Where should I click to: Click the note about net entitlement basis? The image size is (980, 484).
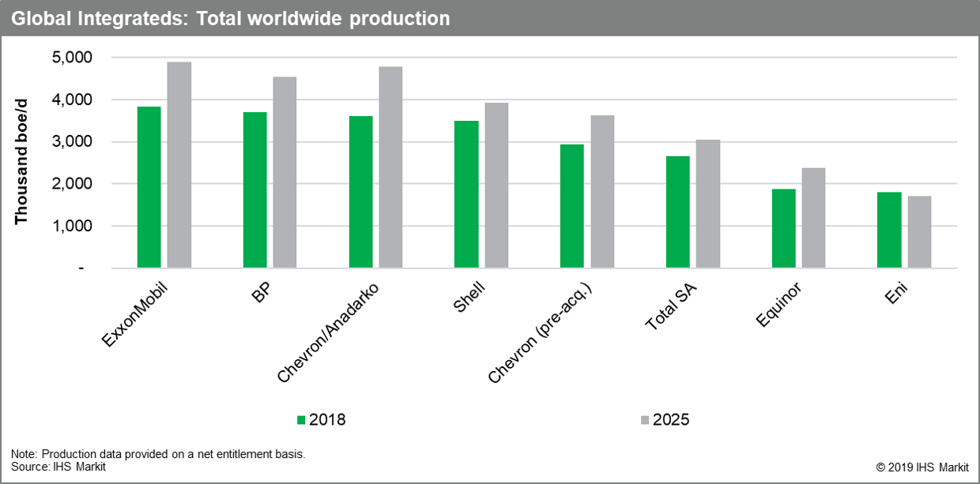[x=158, y=454]
